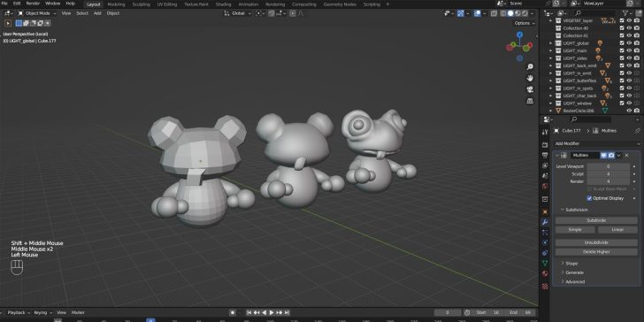
Task: Toggle LIGHT_window render camera icon
Action: coord(637,103)
